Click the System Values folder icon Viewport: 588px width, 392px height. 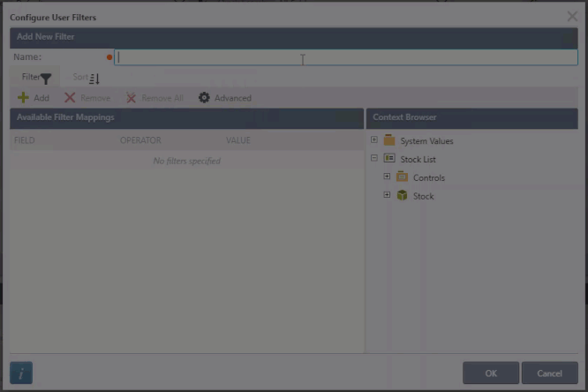[x=389, y=140]
